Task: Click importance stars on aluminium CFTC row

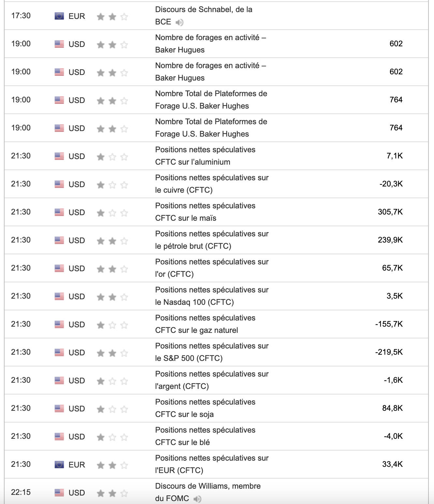Action: coord(112,157)
